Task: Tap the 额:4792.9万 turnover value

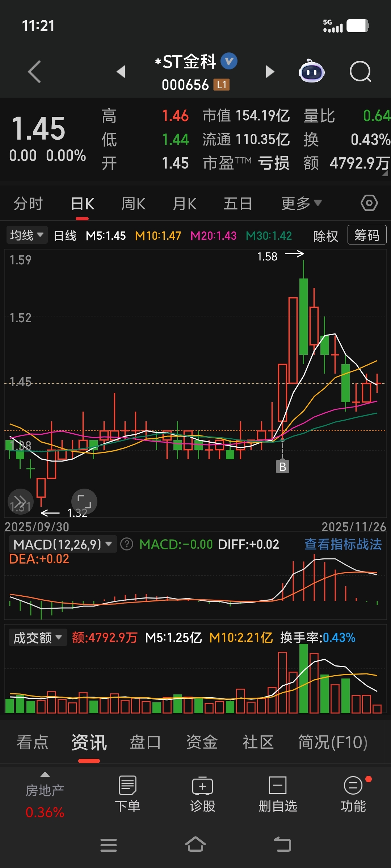Action: [x=105, y=638]
